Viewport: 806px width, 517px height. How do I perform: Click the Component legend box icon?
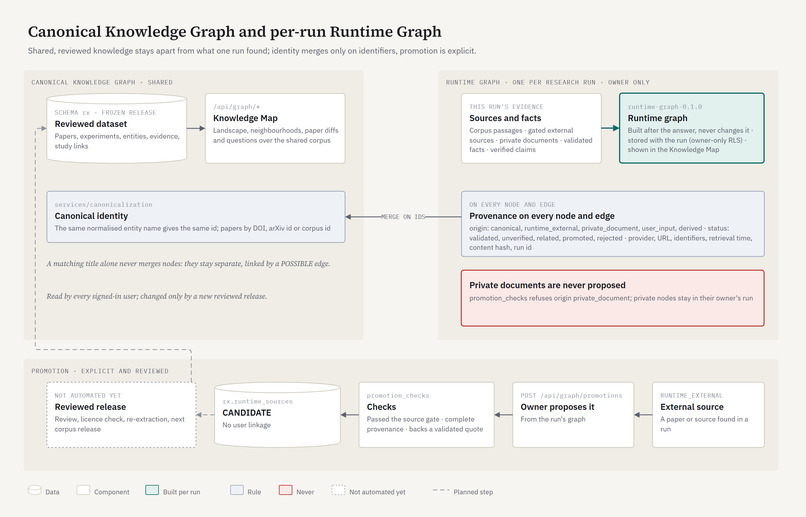[x=83, y=490]
